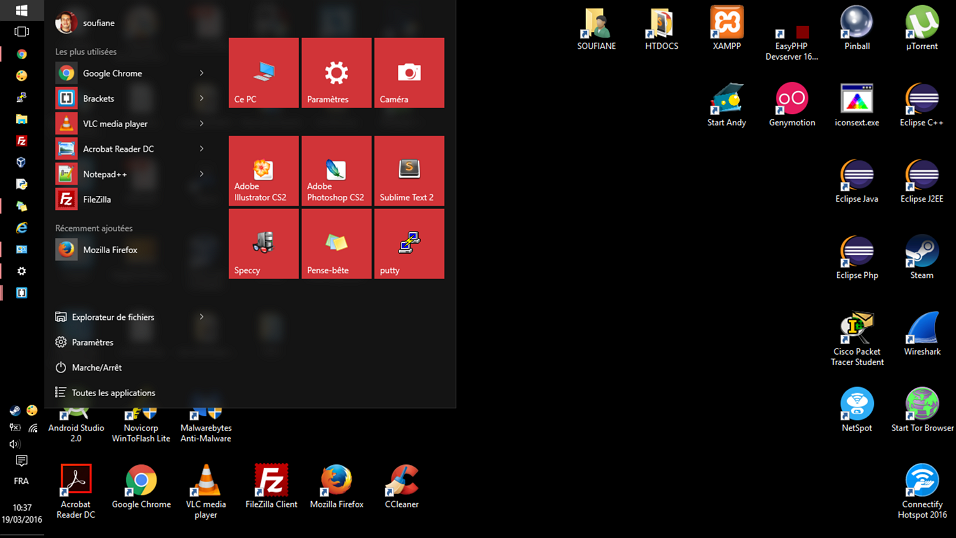
Task: Open the Paramètres tile in Start
Action: (336, 73)
